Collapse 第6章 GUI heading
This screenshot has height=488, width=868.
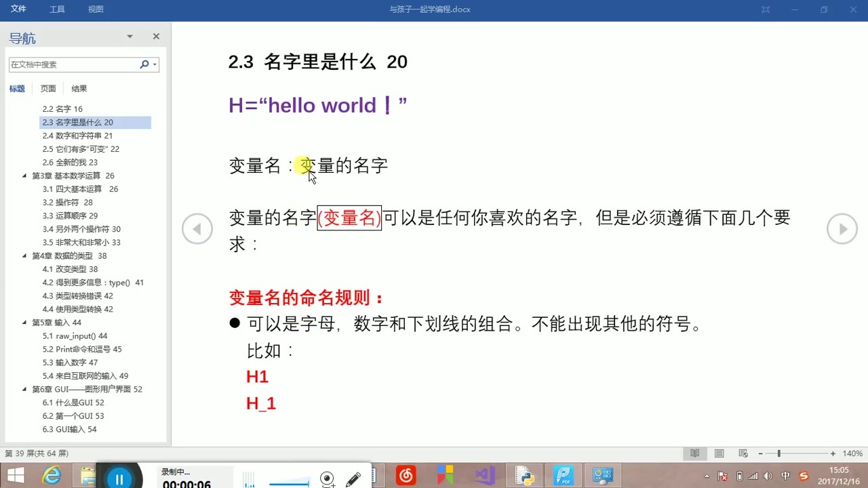[x=25, y=390]
